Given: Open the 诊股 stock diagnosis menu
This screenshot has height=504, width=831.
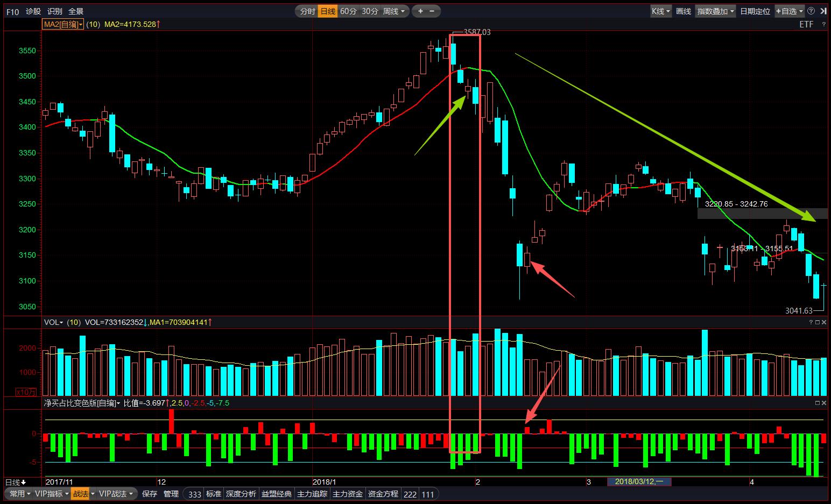Looking at the screenshot, I should pos(33,11).
